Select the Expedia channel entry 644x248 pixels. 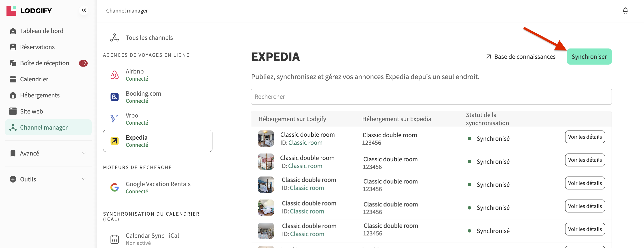[x=157, y=141]
